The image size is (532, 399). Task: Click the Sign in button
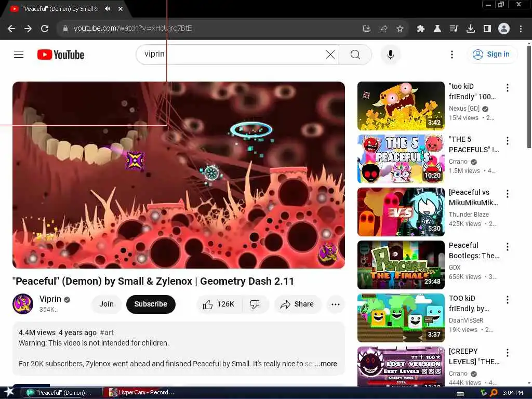pyautogui.click(x=492, y=54)
